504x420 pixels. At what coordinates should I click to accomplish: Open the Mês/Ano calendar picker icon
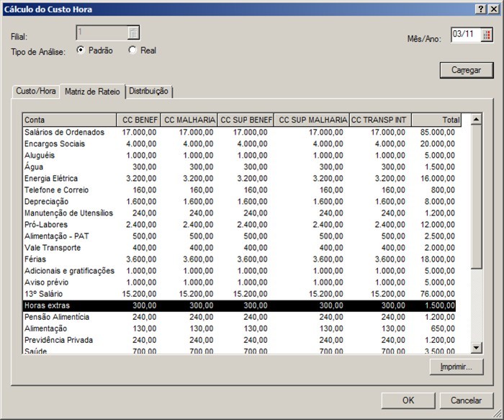pos(487,35)
